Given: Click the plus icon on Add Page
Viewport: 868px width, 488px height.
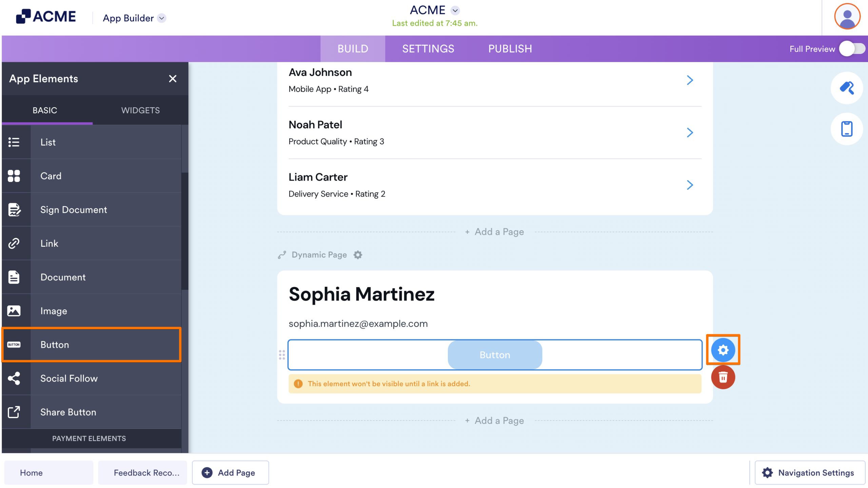Looking at the screenshot, I should [207, 473].
